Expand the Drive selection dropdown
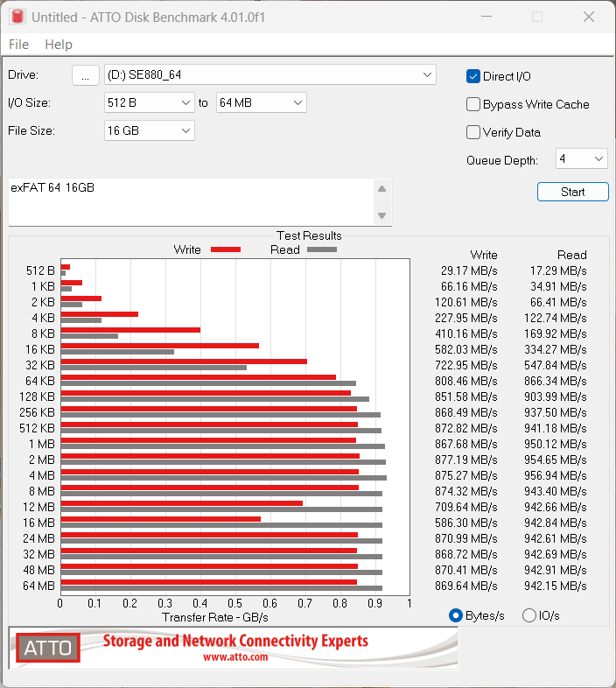 click(x=269, y=74)
